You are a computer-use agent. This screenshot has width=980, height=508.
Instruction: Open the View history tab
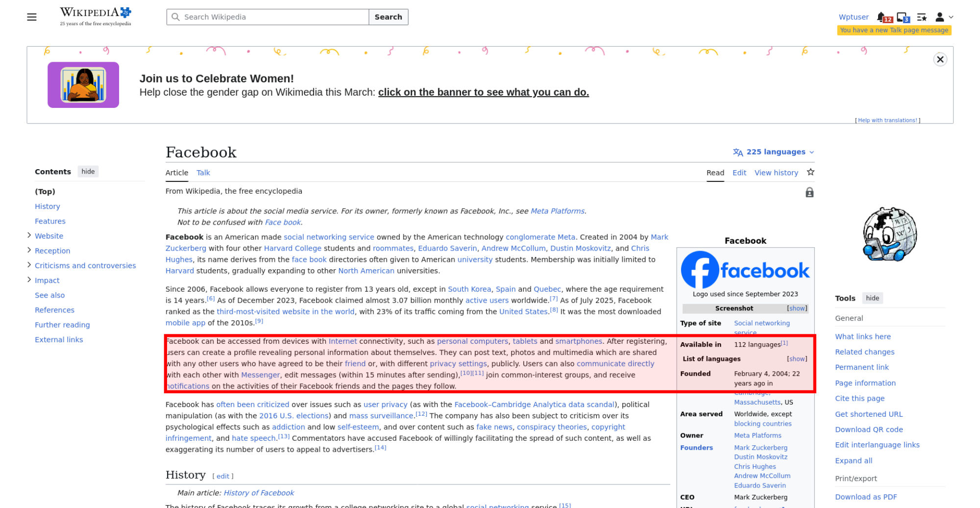[x=776, y=173]
